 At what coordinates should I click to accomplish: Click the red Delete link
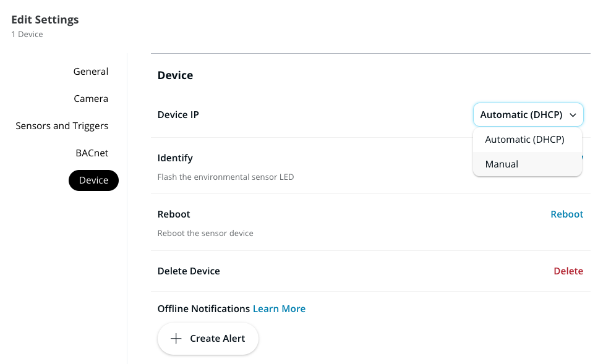coord(568,271)
